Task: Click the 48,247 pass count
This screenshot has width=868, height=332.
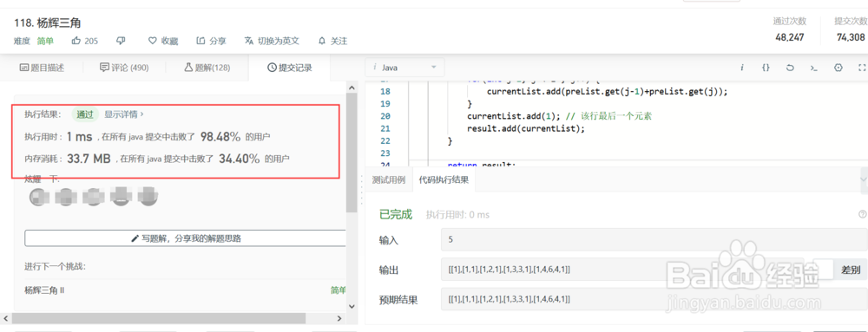Action: [789, 37]
